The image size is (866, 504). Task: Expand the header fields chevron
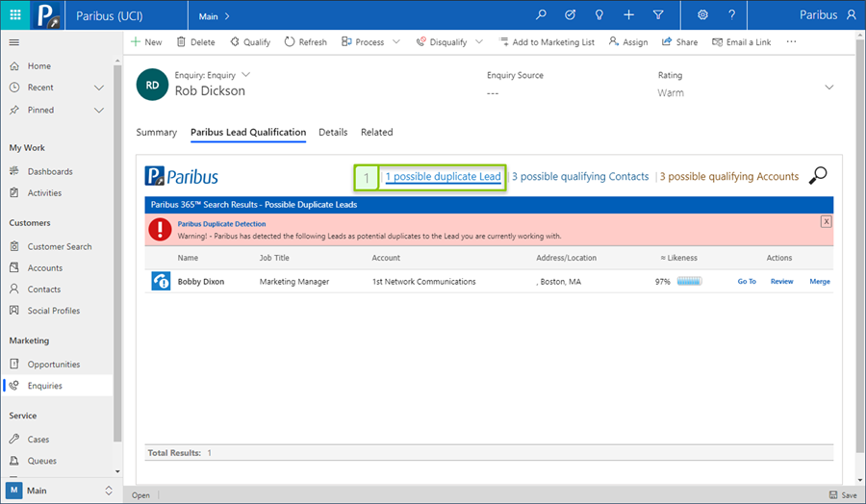click(829, 88)
